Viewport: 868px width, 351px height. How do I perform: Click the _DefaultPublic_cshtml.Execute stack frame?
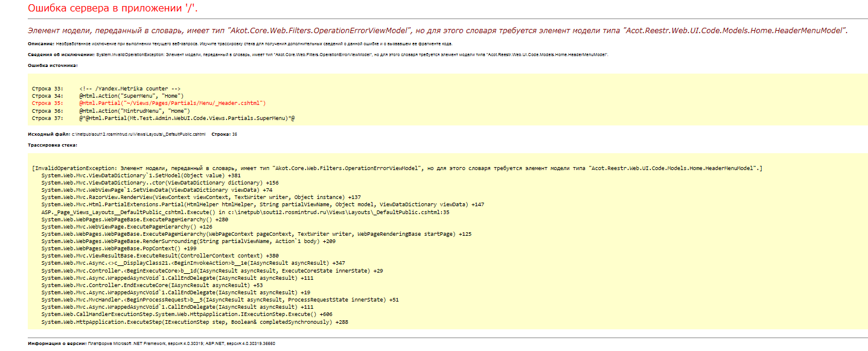click(245, 212)
